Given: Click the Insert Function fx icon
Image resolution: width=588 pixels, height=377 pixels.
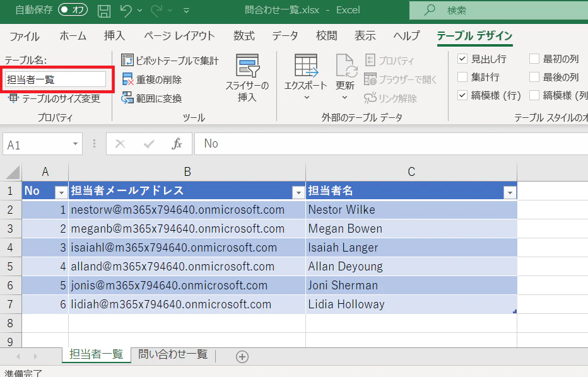Looking at the screenshot, I should [176, 144].
